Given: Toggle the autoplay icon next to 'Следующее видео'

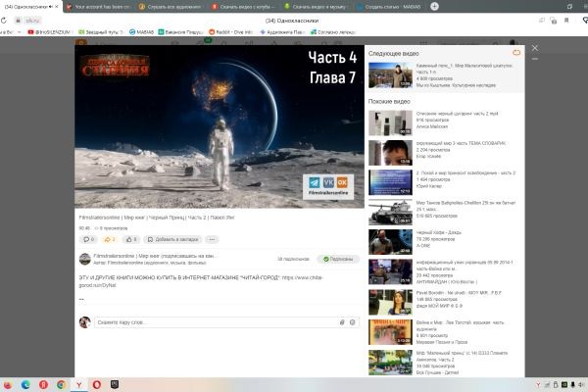Looking at the screenshot, I should [516, 53].
